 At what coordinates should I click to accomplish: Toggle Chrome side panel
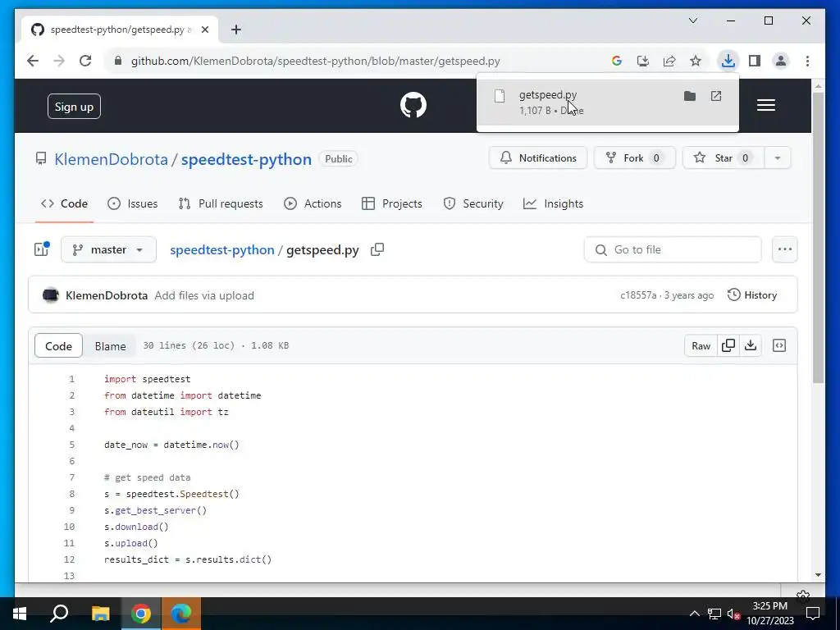(x=755, y=61)
